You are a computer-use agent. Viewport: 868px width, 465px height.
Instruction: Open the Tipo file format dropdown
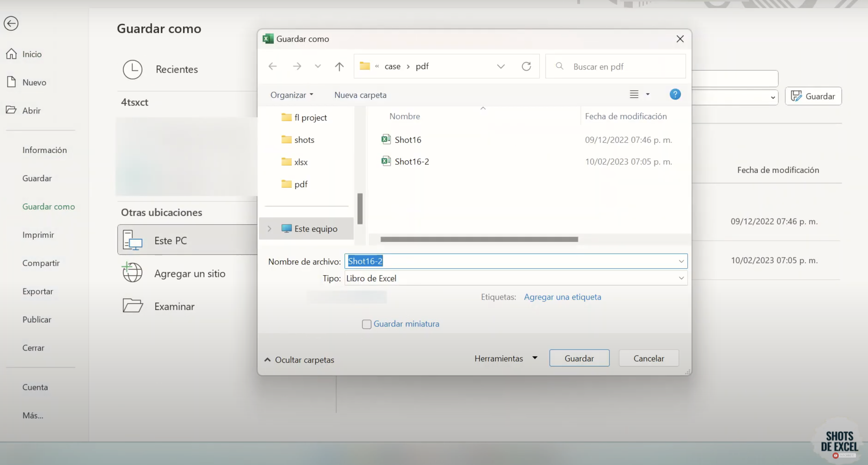[x=681, y=278]
